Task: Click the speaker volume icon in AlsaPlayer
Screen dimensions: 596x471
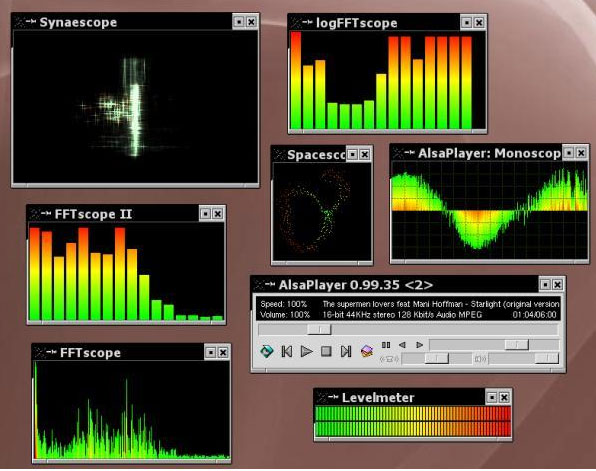Action: pos(480,358)
